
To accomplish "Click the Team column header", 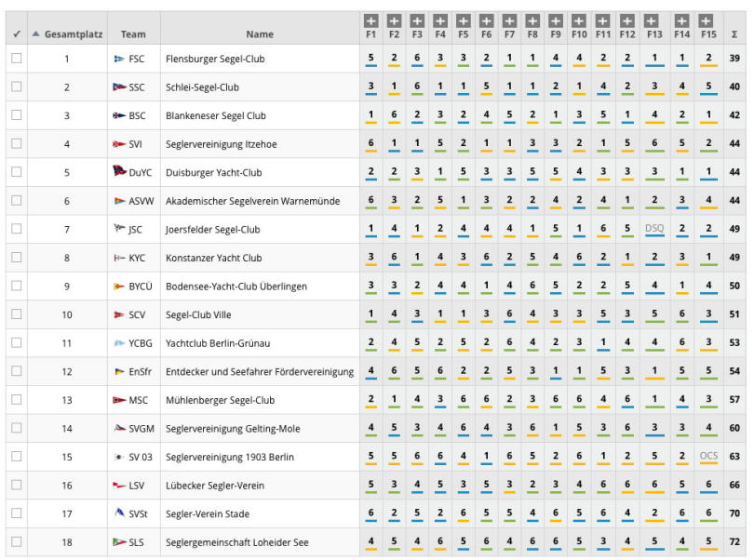I will pyautogui.click(x=133, y=34).
